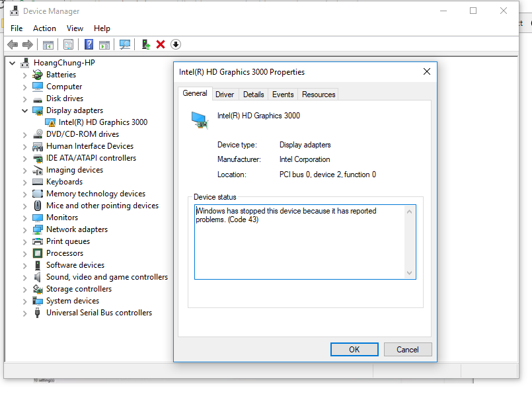
Task: Click the Device Manager title bar icon
Action: (x=15, y=11)
